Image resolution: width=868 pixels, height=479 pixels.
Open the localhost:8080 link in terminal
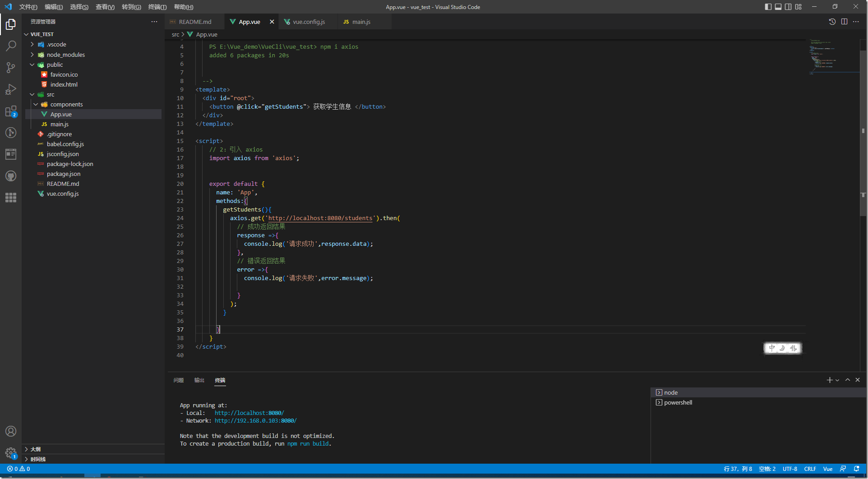(249, 413)
